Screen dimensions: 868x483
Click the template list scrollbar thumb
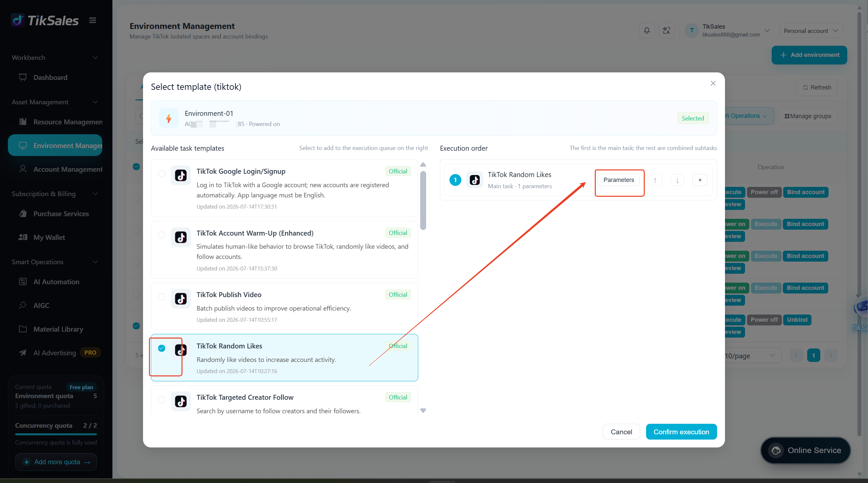tap(423, 201)
